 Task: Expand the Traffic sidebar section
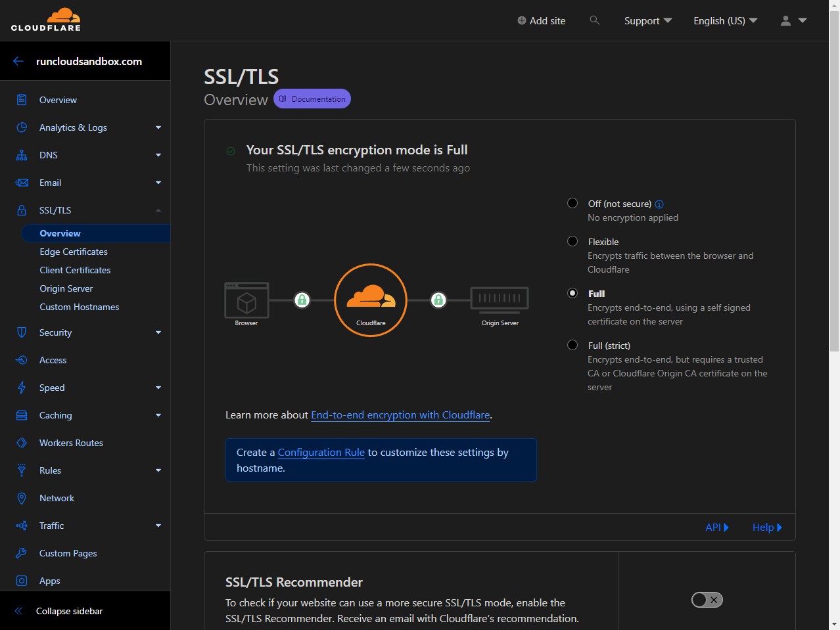tap(158, 526)
